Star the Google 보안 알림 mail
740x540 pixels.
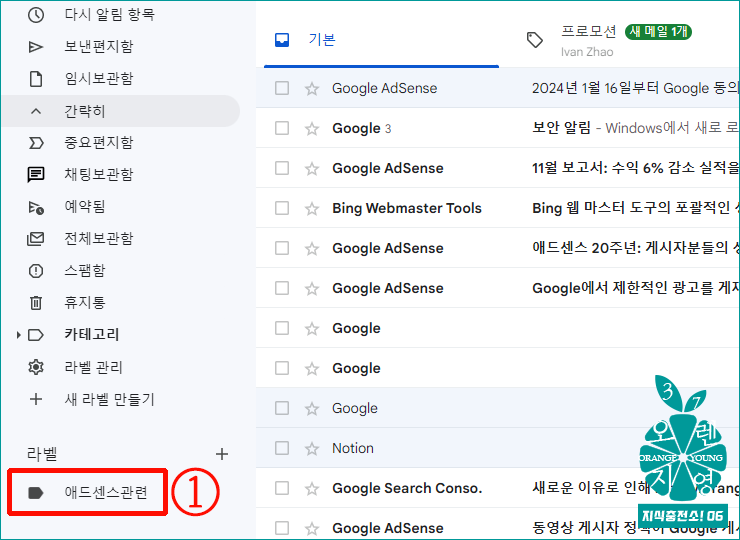tap(312, 128)
